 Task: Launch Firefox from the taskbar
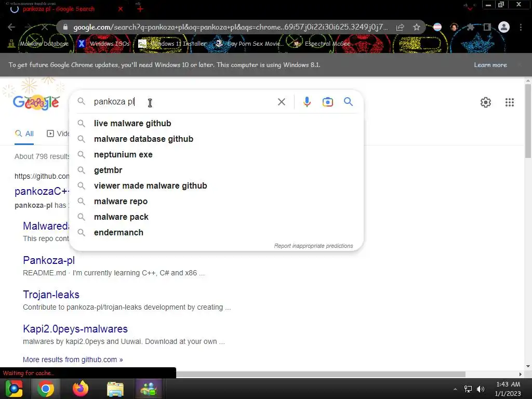point(81,389)
